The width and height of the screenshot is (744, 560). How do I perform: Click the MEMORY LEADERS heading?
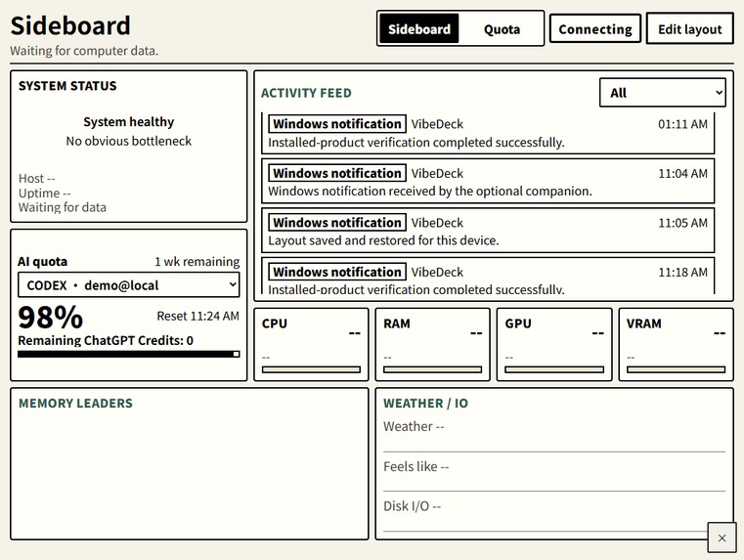click(75, 403)
